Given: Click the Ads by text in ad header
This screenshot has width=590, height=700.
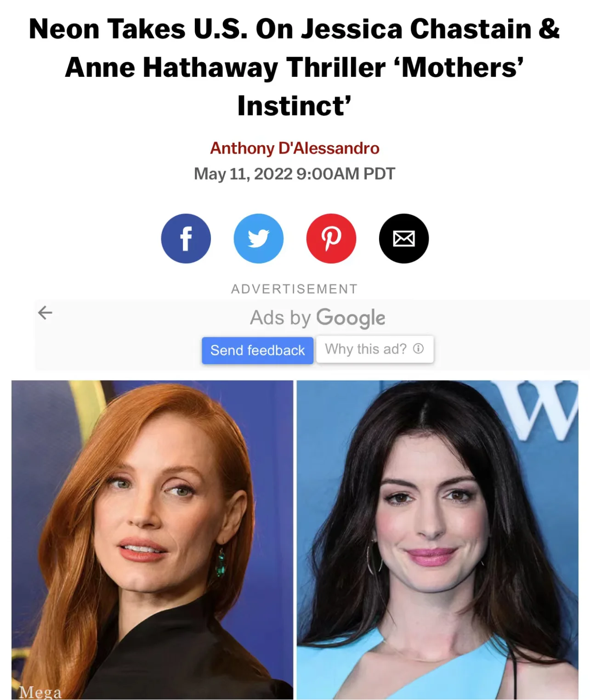Looking at the screenshot, I should pos(281,318).
